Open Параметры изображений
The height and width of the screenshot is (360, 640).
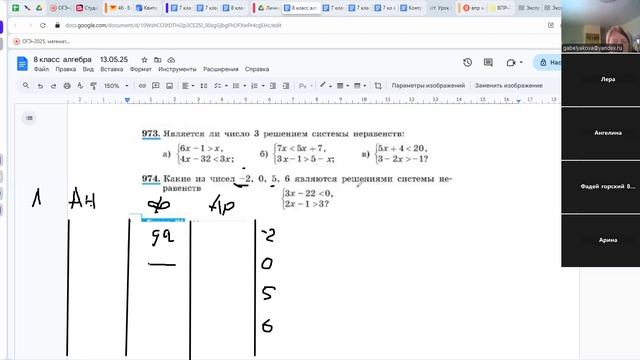point(428,86)
